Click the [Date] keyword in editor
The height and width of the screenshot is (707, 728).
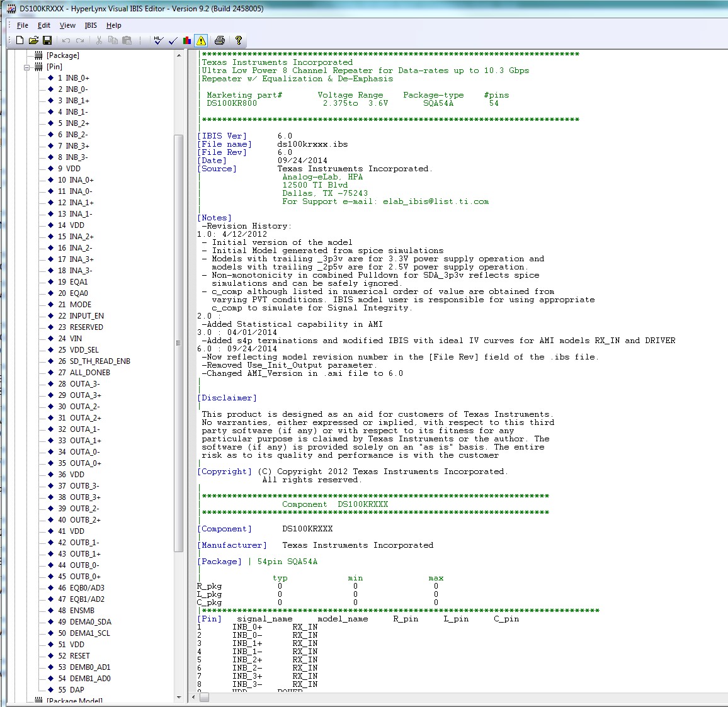[212, 161]
